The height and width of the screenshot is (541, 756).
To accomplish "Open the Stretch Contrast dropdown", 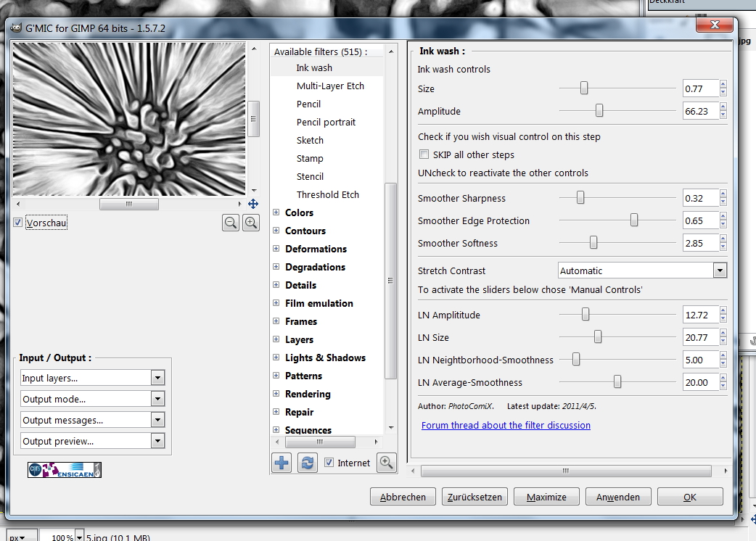I will point(719,270).
